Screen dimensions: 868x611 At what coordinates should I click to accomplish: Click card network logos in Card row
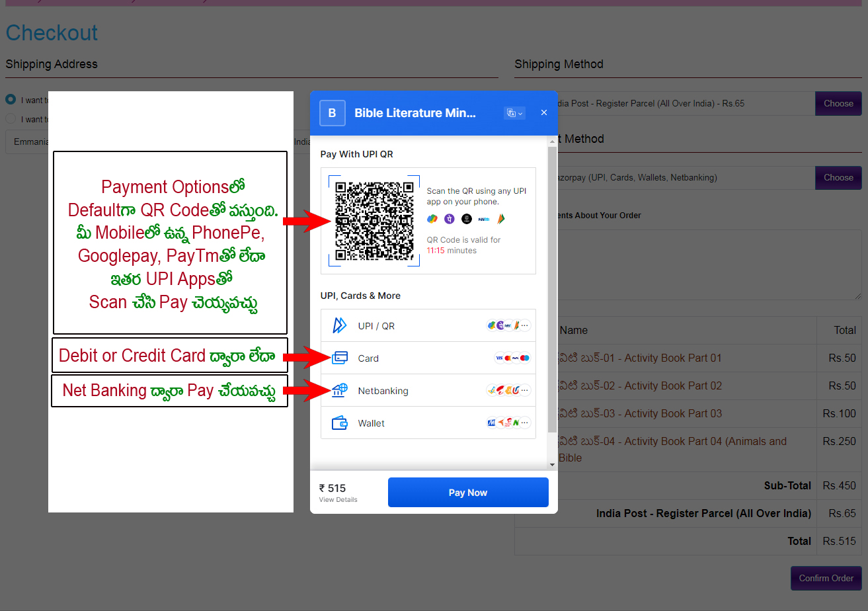pyautogui.click(x=512, y=358)
